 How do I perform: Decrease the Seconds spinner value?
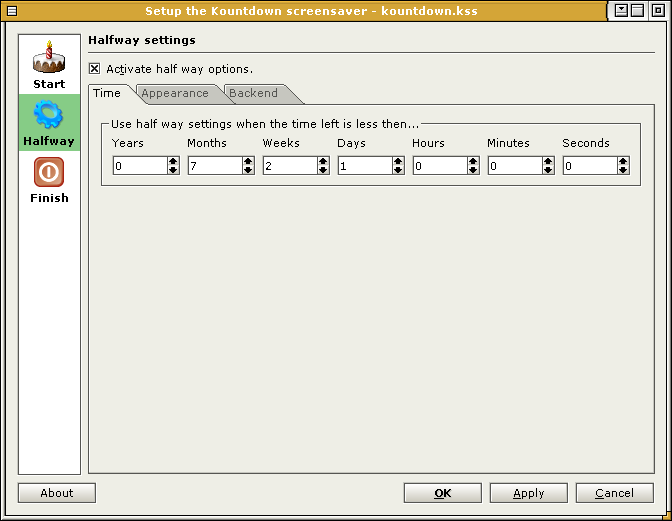tap(623, 170)
